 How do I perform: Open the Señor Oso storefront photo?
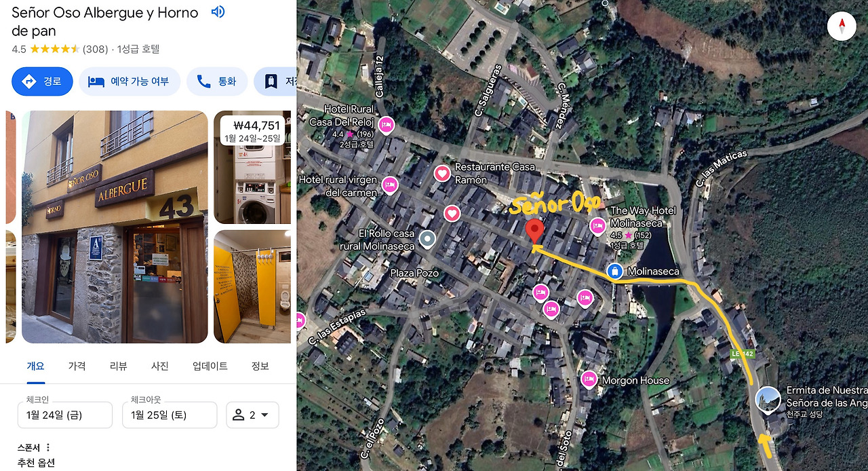click(x=115, y=227)
